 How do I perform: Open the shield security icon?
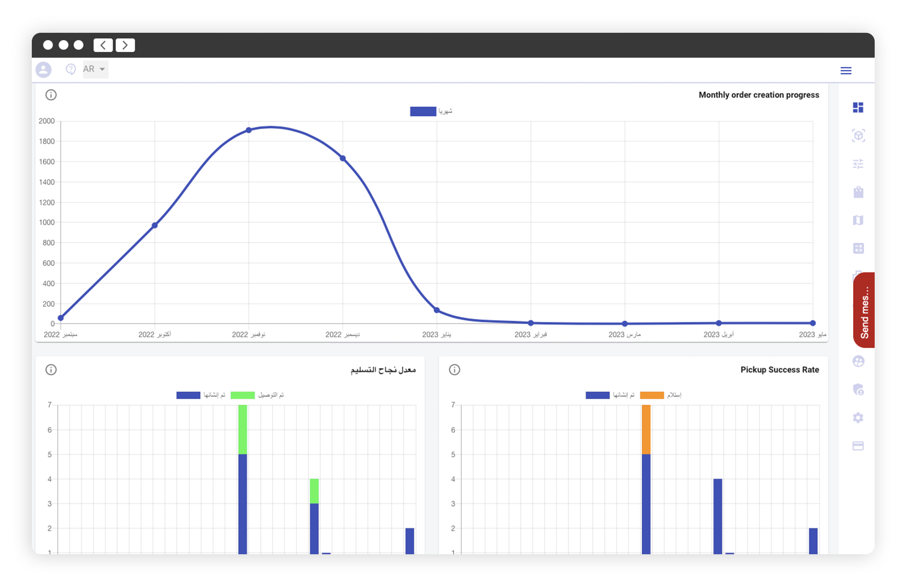point(858,389)
